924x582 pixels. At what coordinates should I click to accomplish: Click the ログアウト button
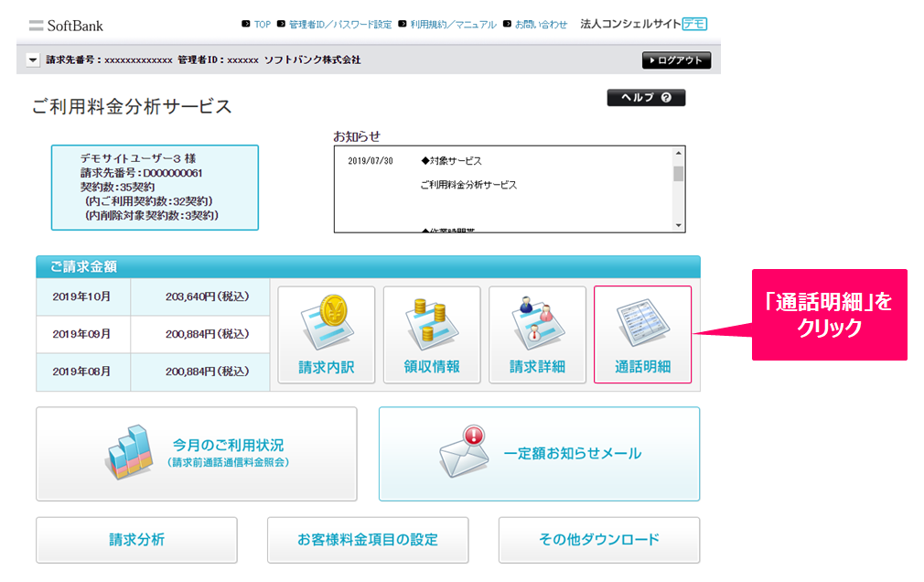tap(676, 60)
